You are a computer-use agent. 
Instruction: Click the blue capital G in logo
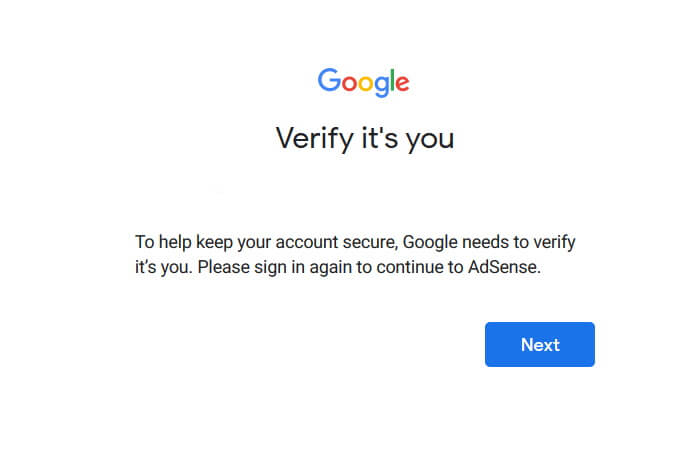click(328, 80)
